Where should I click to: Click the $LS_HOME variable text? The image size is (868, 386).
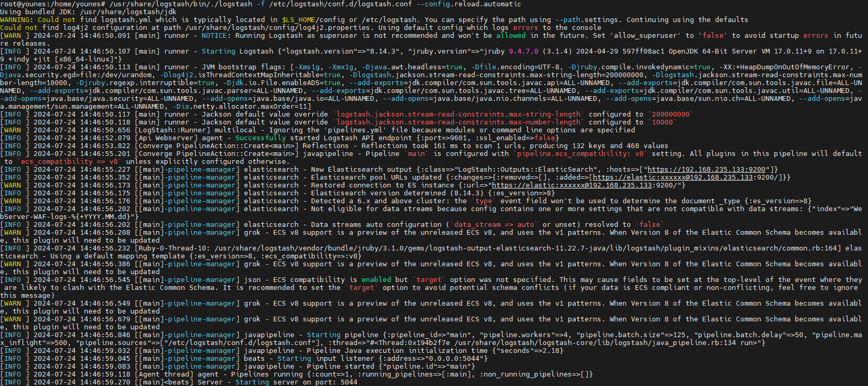coord(299,20)
